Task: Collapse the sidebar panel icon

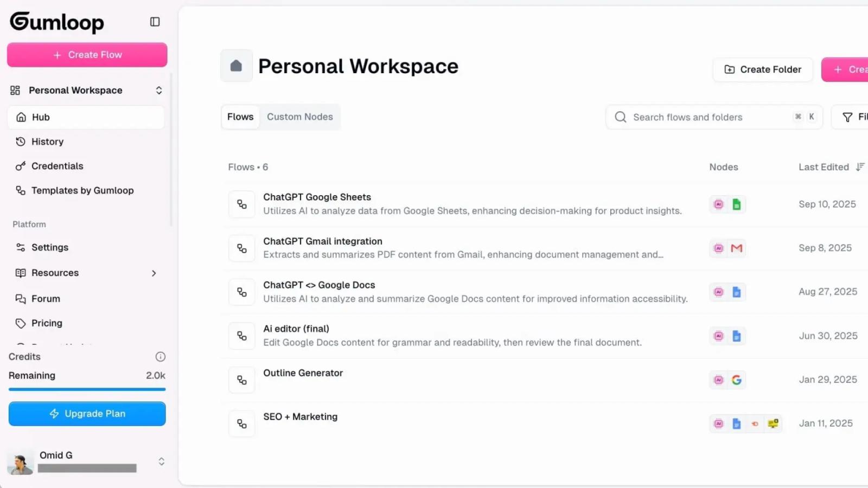Action: tap(155, 22)
